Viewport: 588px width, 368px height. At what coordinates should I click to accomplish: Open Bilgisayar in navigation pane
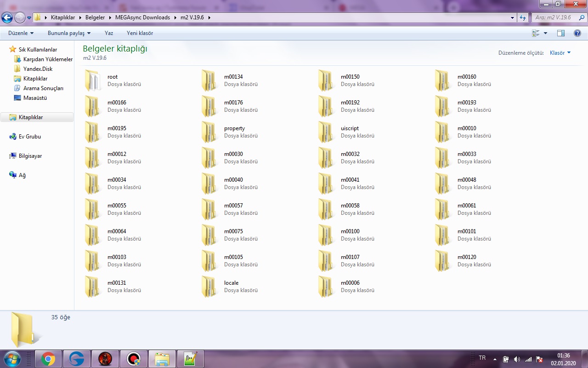tap(30, 156)
